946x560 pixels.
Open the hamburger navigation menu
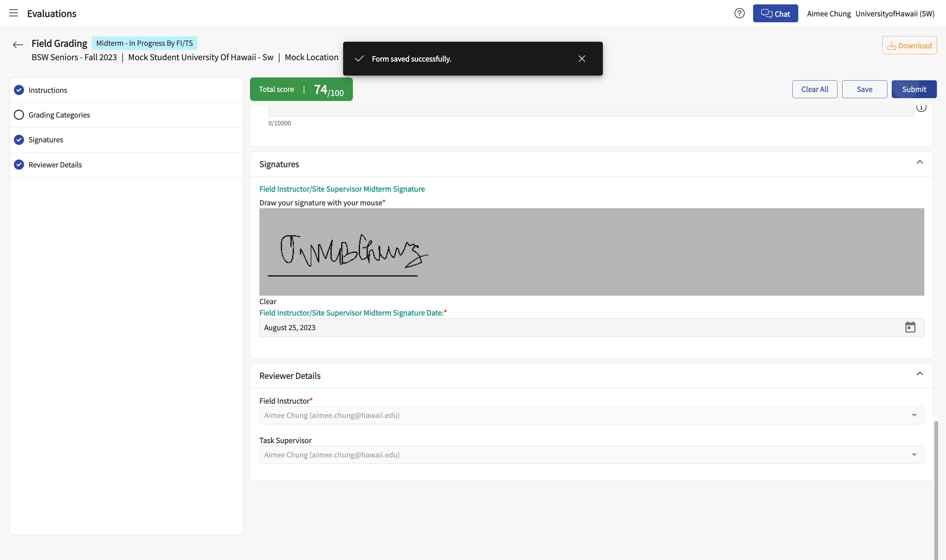13,13
